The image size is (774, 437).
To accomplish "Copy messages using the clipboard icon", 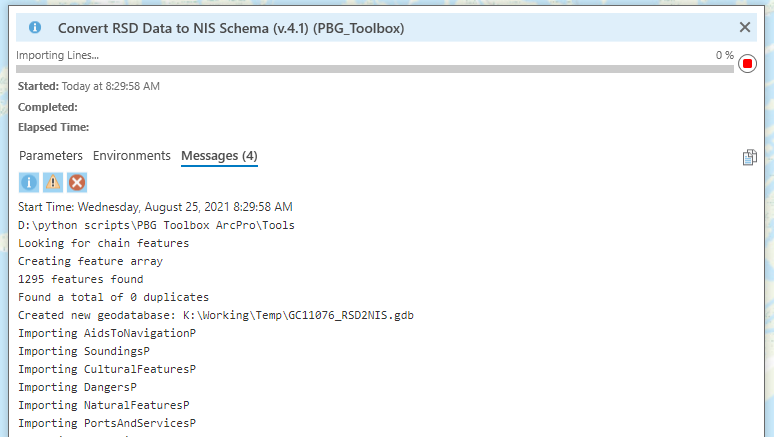I will tap(749, 157).
